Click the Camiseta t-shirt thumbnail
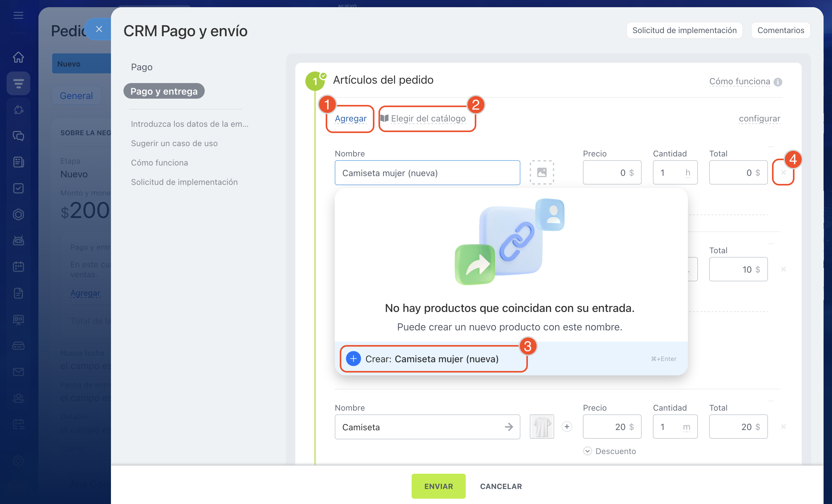Screen dimensions: 832x504 (542, 427)
